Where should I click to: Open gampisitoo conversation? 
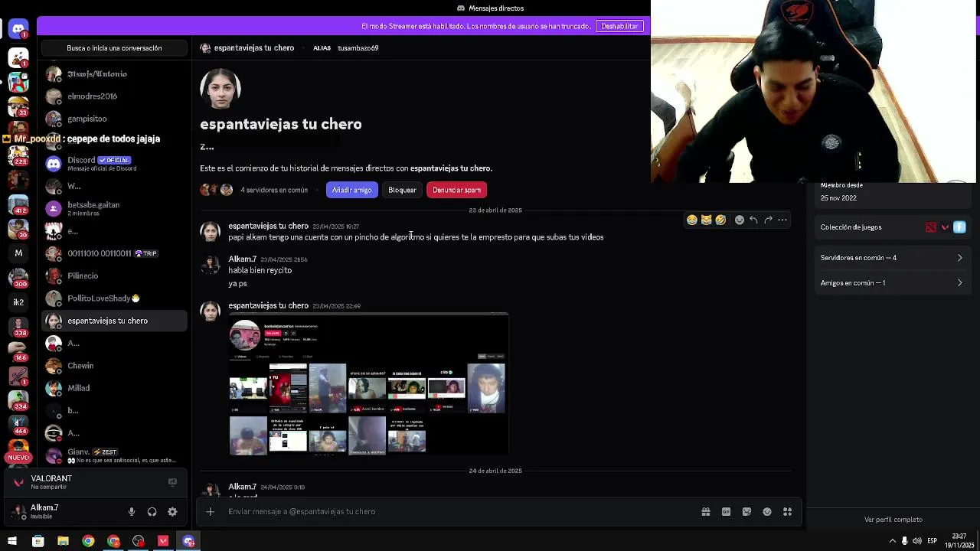[x=114, y=119]
